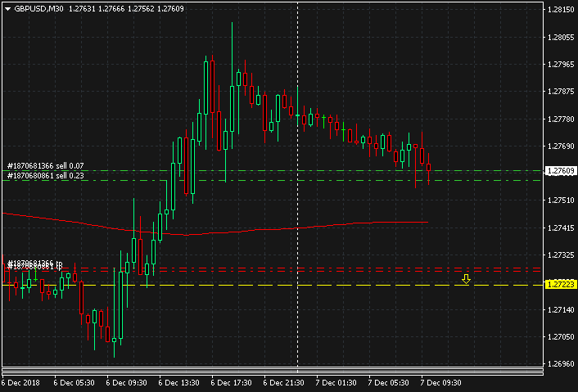The image size is (578, 392).
Task: Click the 6 Dec 2018 date label
Action: pyautogui.click(x=21, y=382)
